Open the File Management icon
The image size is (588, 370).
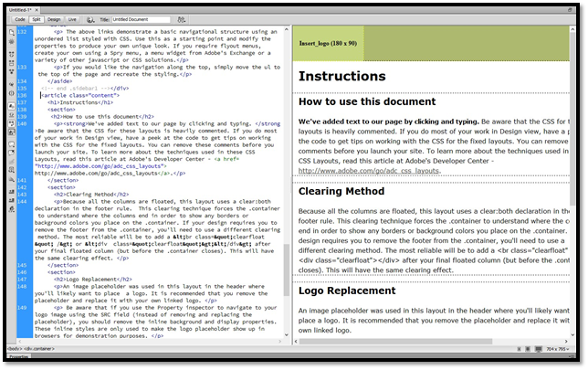[181, 19]
